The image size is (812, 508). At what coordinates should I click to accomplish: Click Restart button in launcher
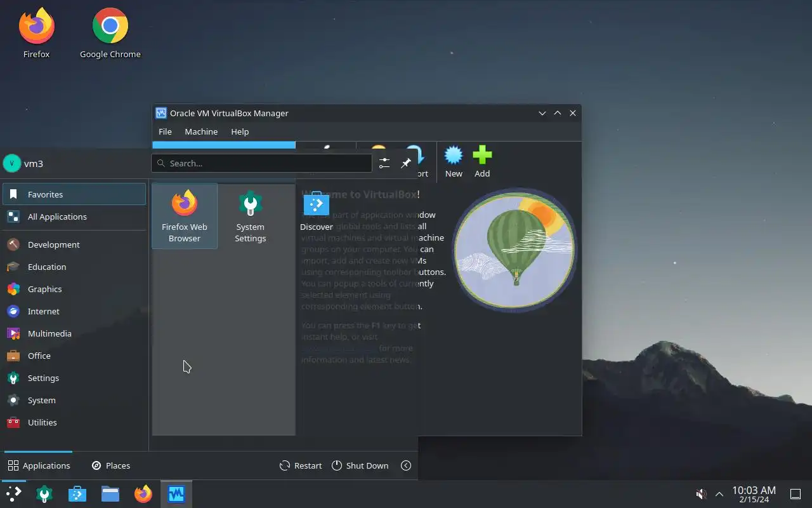point(301,465)
